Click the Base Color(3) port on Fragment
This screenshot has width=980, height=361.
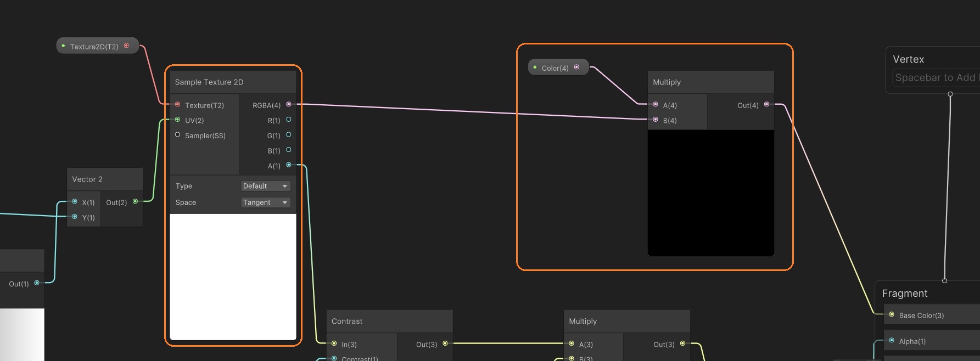(x=892, y=315)
